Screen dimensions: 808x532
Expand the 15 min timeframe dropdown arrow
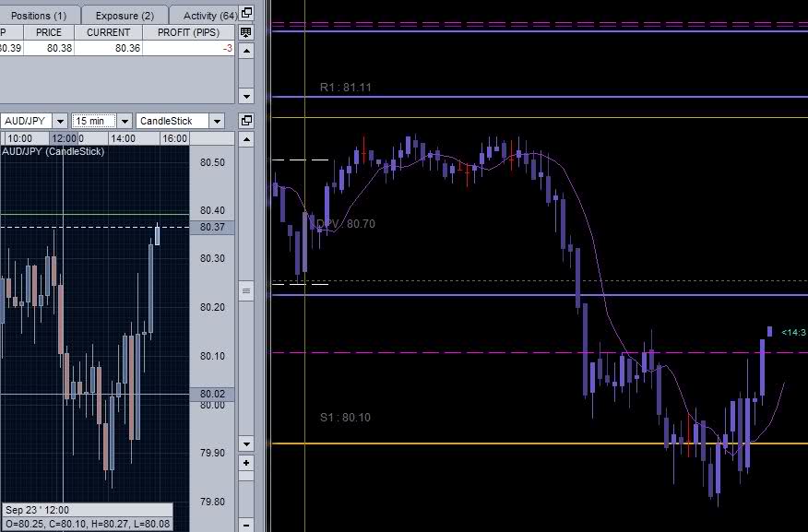click(x=125, y=121)
